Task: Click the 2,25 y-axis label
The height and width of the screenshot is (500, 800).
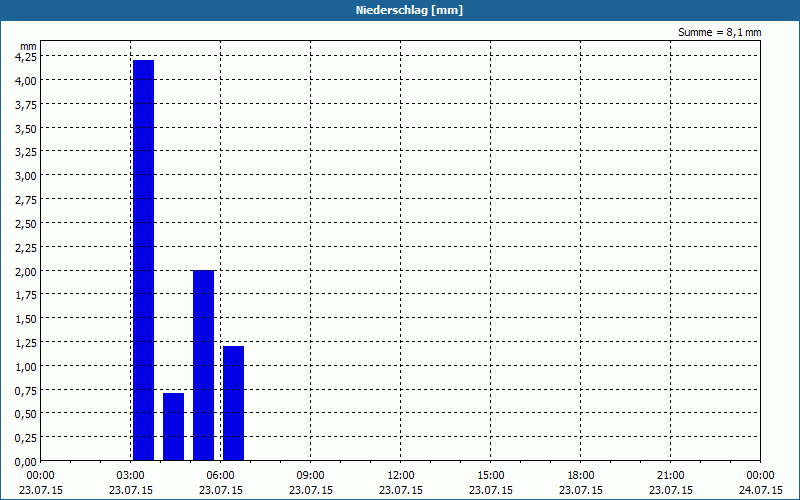Action: (x=26, y=247)
